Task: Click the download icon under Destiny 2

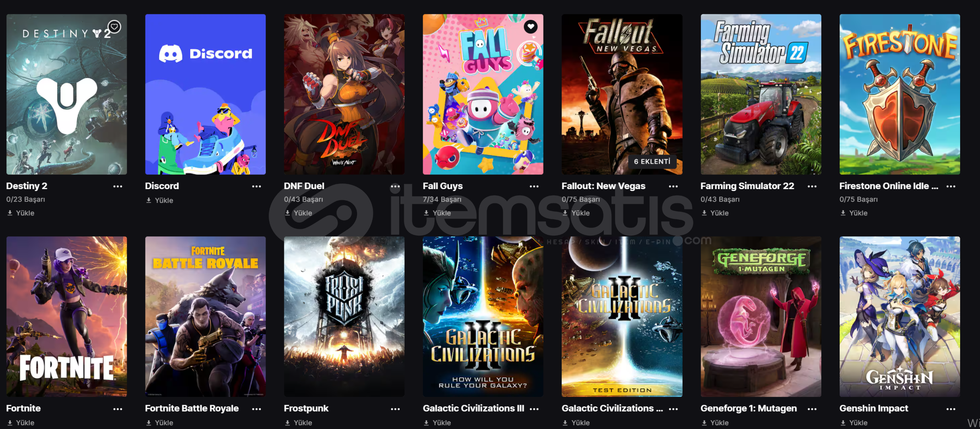Action: pos(10,213)
